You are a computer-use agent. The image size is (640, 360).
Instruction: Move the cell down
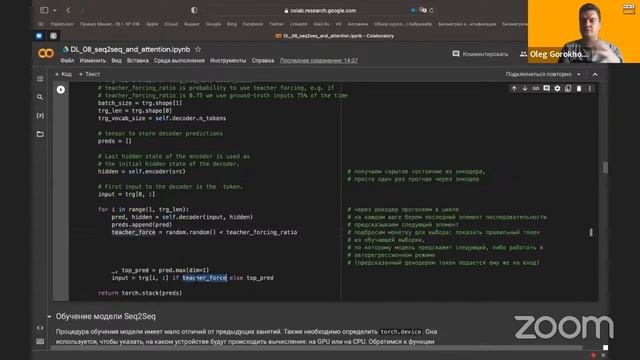coord(525,89)
